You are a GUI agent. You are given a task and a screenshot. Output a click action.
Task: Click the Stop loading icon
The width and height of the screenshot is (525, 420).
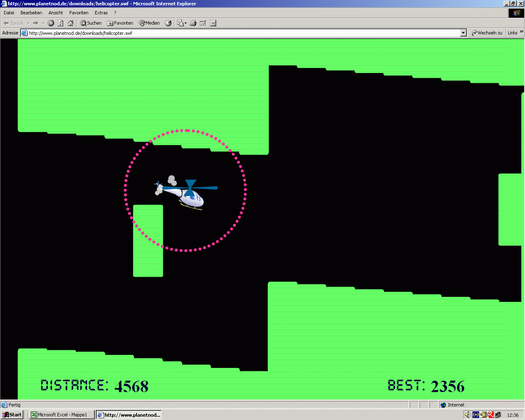point(51,23)
